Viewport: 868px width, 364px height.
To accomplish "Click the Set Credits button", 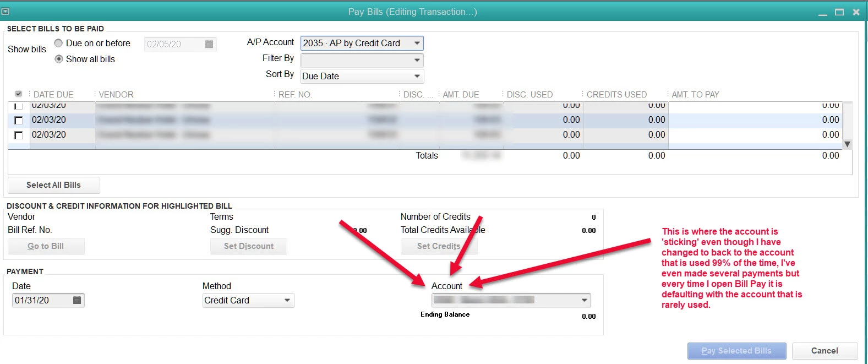I will tap(439, 246).
